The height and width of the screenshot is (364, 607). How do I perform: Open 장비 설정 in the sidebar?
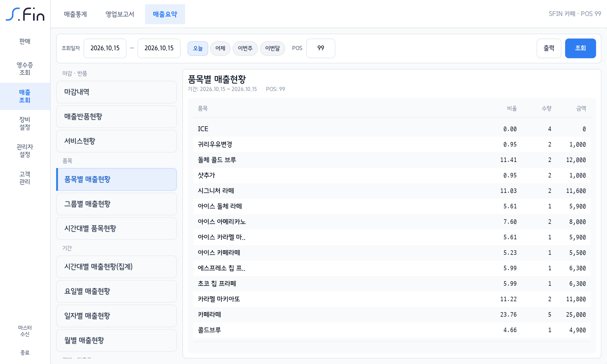point(25,123)
